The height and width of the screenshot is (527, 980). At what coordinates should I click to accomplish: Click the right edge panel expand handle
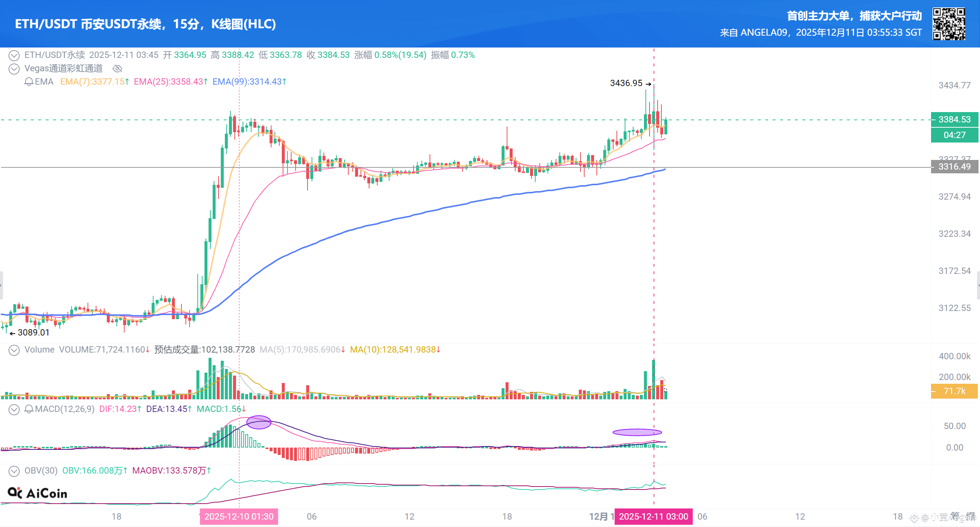[x=978, y=285]
